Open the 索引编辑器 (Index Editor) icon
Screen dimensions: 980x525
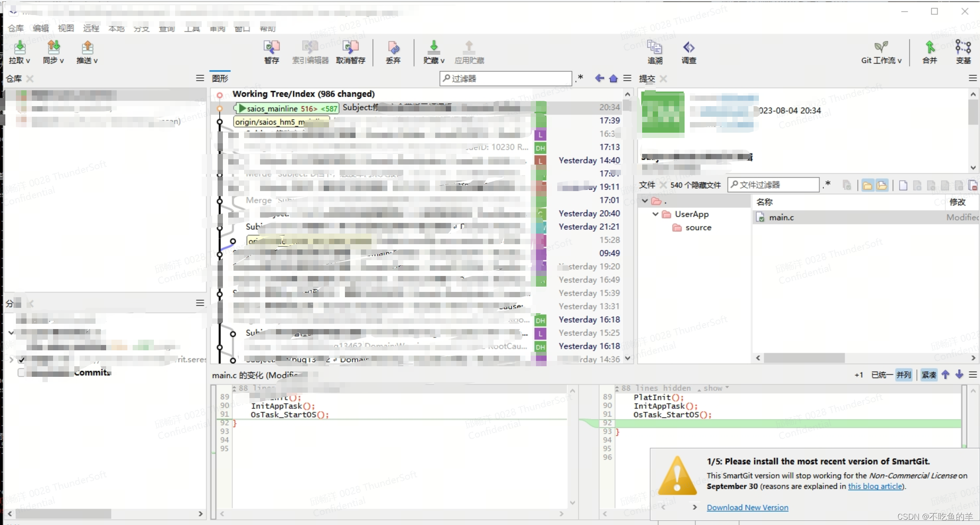coord(310,51)
